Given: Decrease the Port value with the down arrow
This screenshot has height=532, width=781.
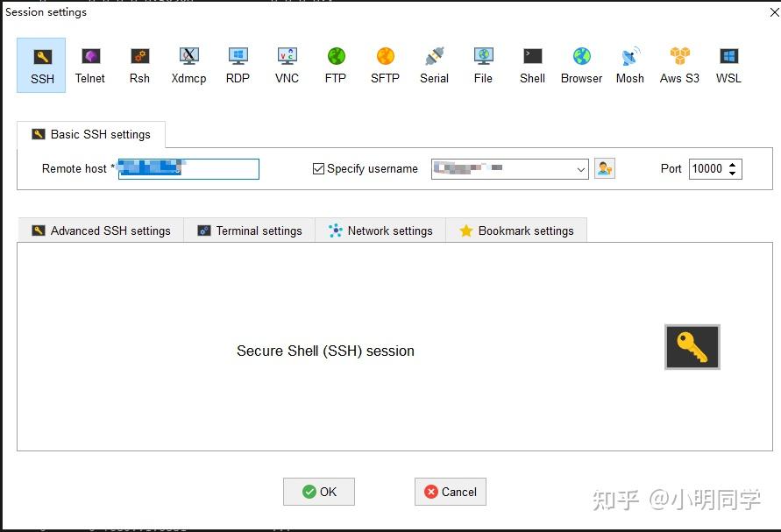Looking at the screenshot, I should click(734, 173).
